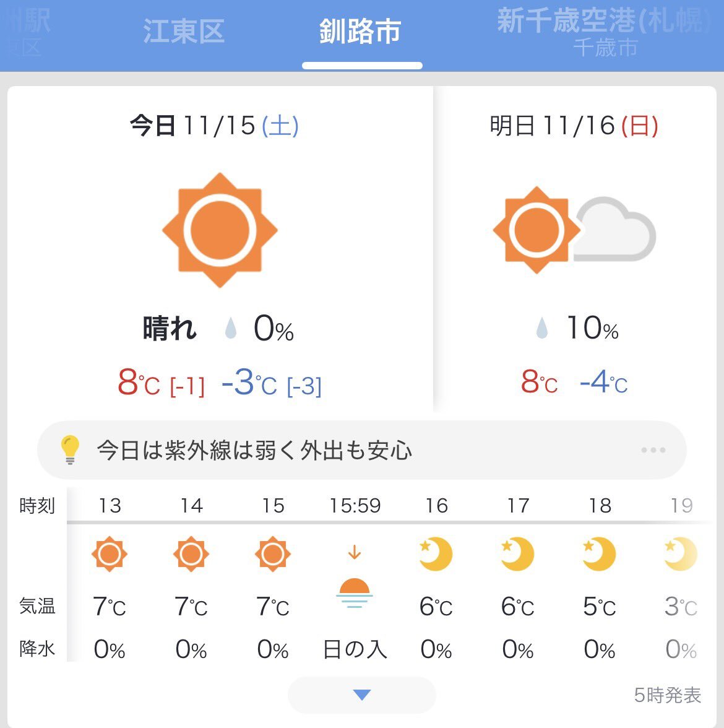This screenshot has width=724, height=728.
Task: Tap the moon icon for 16 o'clock
Action: (436, 553)
